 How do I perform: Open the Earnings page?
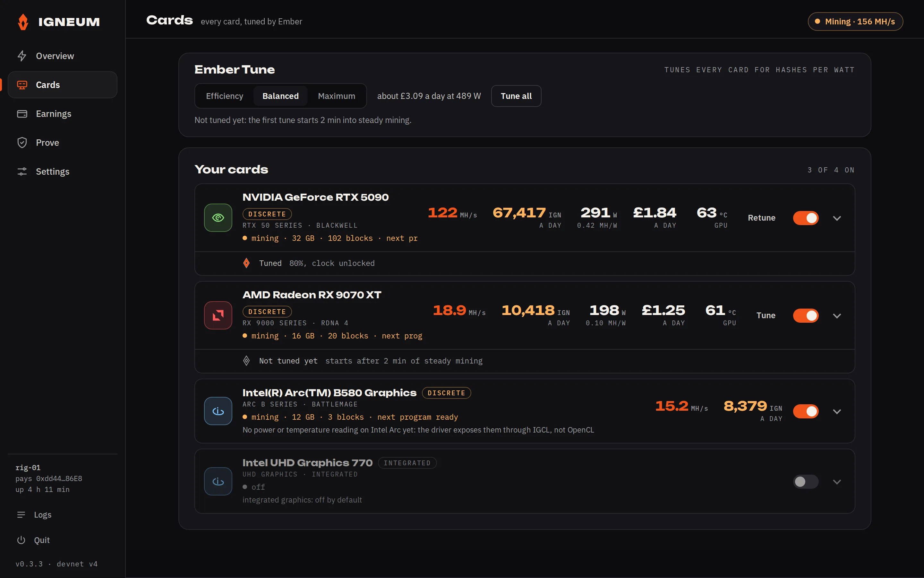click(62, 114)
